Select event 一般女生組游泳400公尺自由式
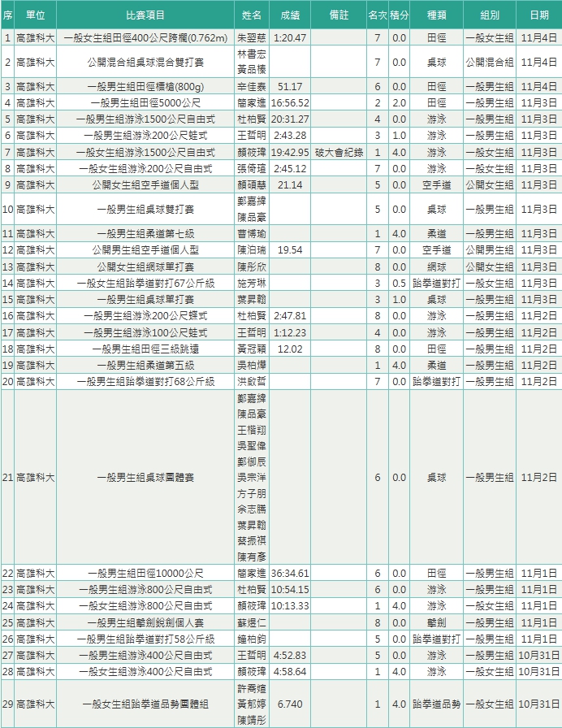The width and height of the screenshot is (562, 728). (145, 672)
